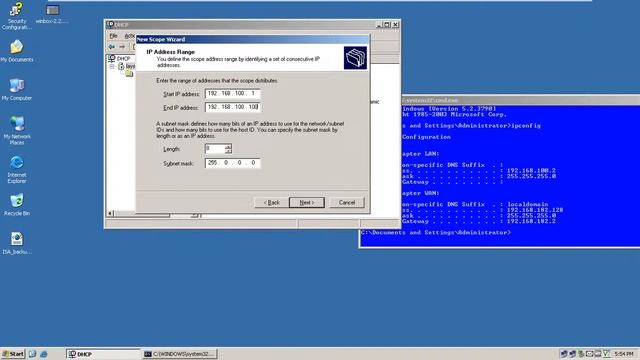Click the command prompt window title bar

520,100
